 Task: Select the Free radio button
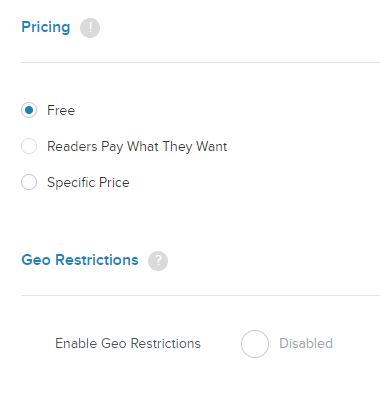(29, 110)
